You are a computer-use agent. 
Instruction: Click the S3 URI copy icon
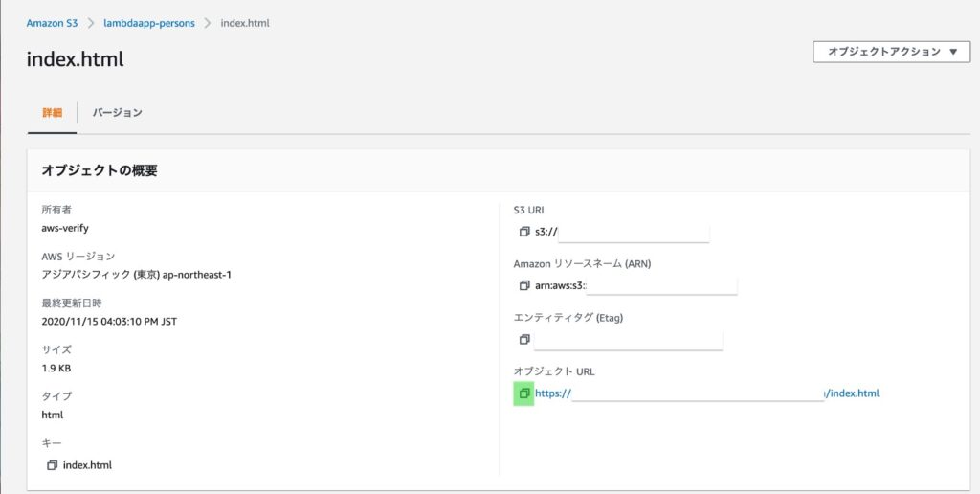pyautogui.click(x=523, y=232)
